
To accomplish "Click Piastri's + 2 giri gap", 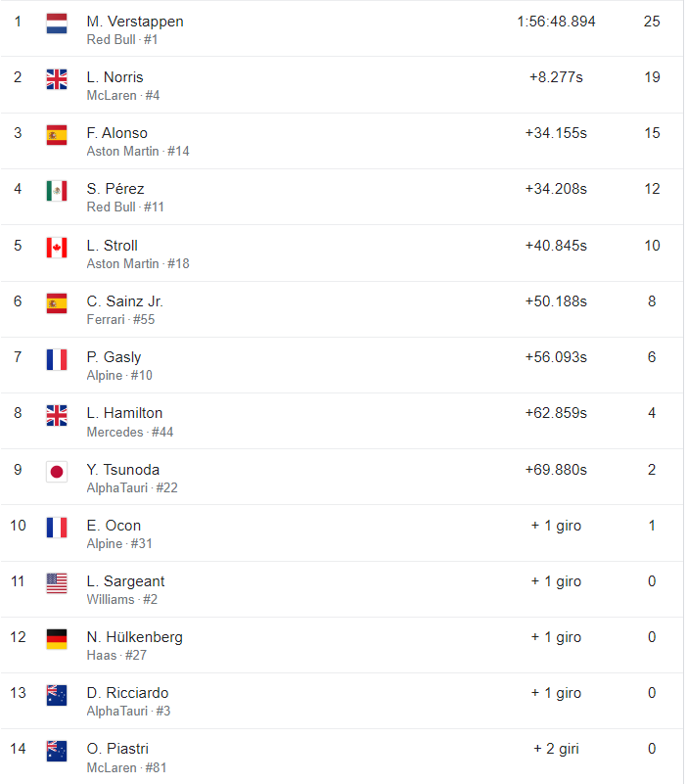I will coord(556,749).
